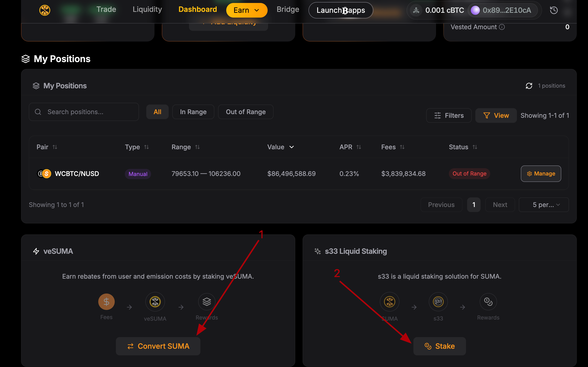Select the All positions filter
588x367 pixels.
(157, 112)
